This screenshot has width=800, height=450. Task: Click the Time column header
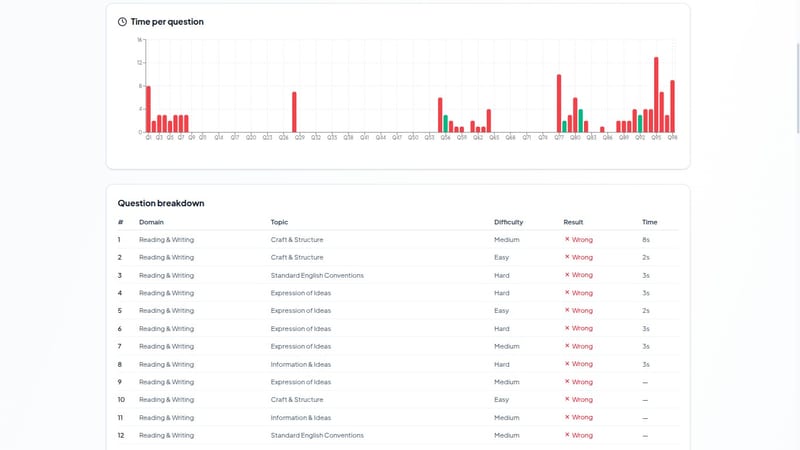pyautogui.click(x=649, y=222)
